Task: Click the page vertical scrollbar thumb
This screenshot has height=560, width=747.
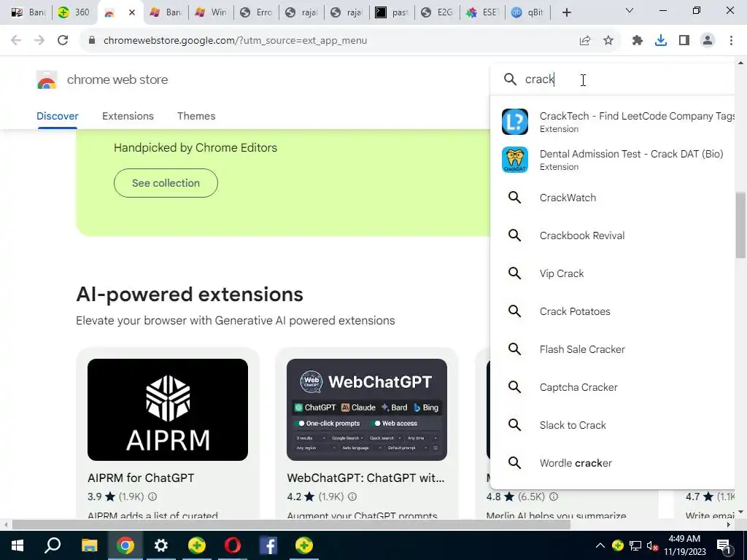Action: [740, 225]
